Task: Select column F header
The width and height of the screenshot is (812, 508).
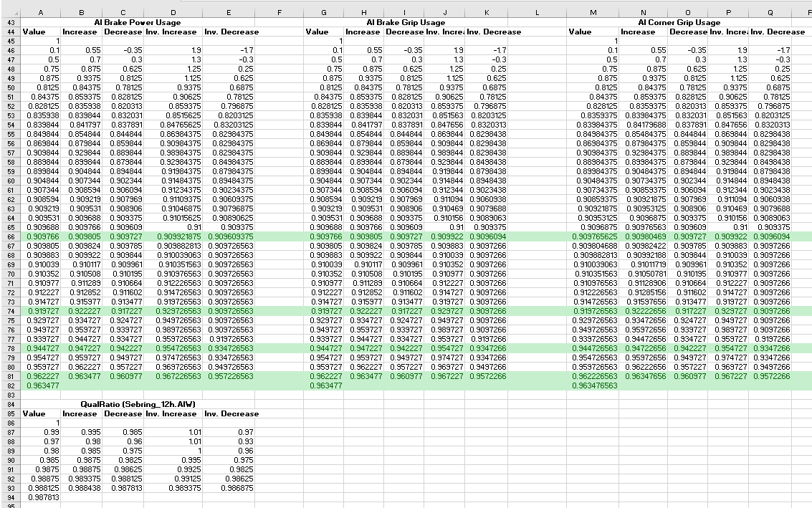Action: pos(279,12)
